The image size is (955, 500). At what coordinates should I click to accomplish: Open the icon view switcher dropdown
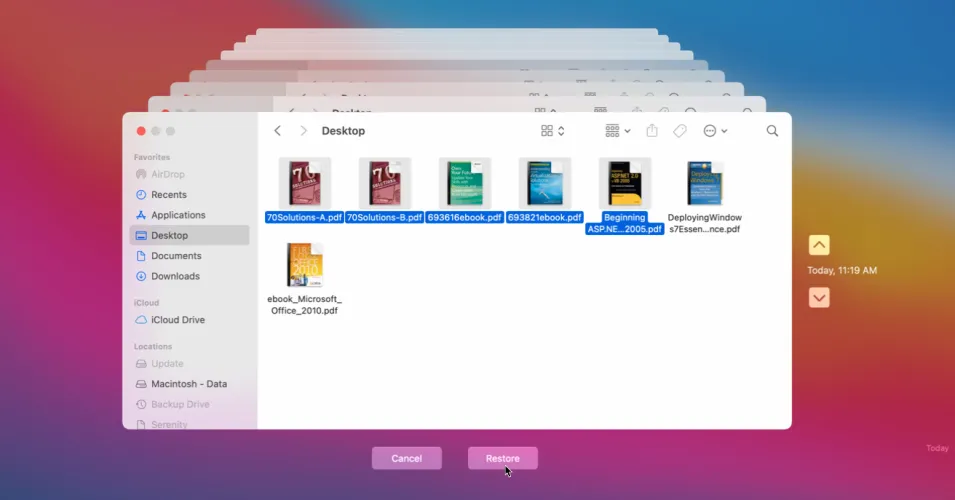[553, 131]
